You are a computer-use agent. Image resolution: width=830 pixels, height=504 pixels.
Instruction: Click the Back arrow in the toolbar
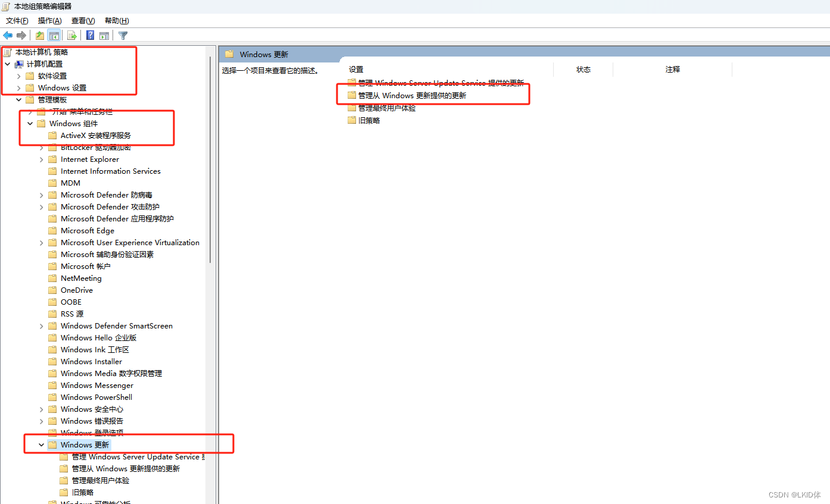pos(8,36)
